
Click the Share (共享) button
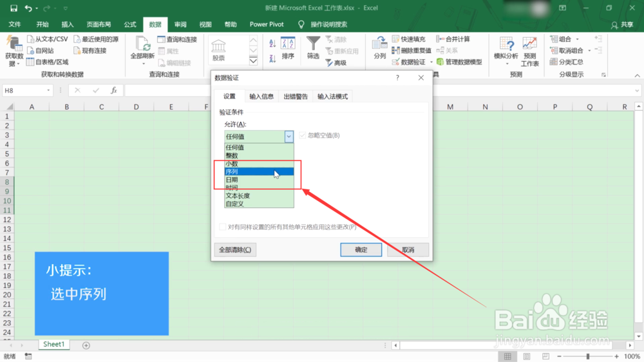click(622, 24)
